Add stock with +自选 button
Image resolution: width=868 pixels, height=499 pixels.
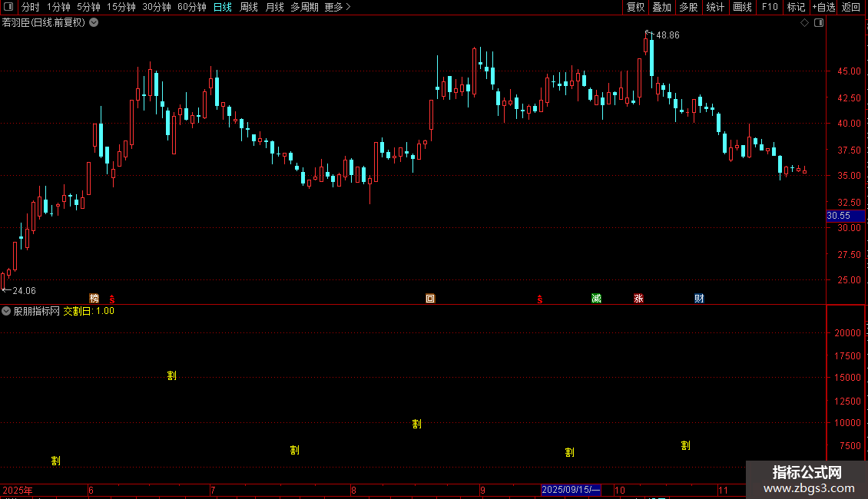(823, 7)
